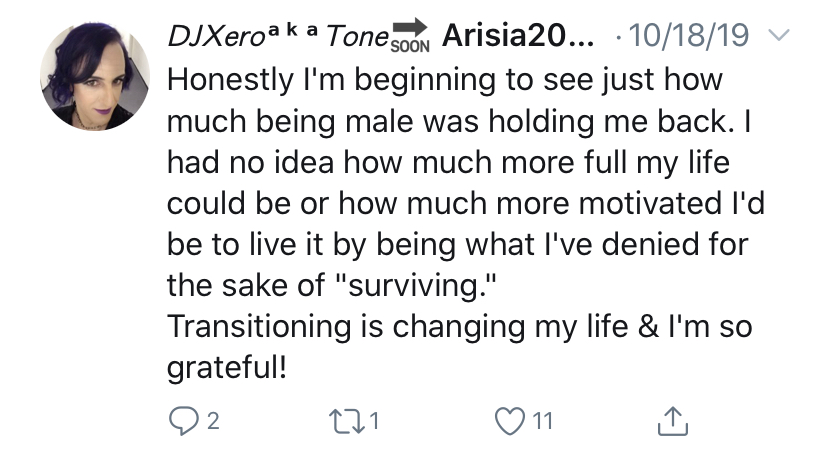The height and width of the screenshot is (450, 828).
Task: Click the like count of 11
Action: [543, 421]
